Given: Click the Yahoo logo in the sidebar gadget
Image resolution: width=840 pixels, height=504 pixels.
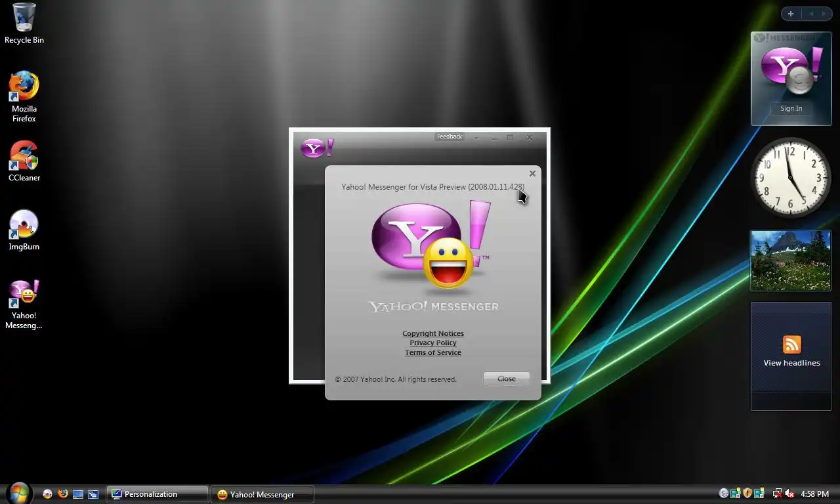Looking at the screenshot, I should (791, 70).
